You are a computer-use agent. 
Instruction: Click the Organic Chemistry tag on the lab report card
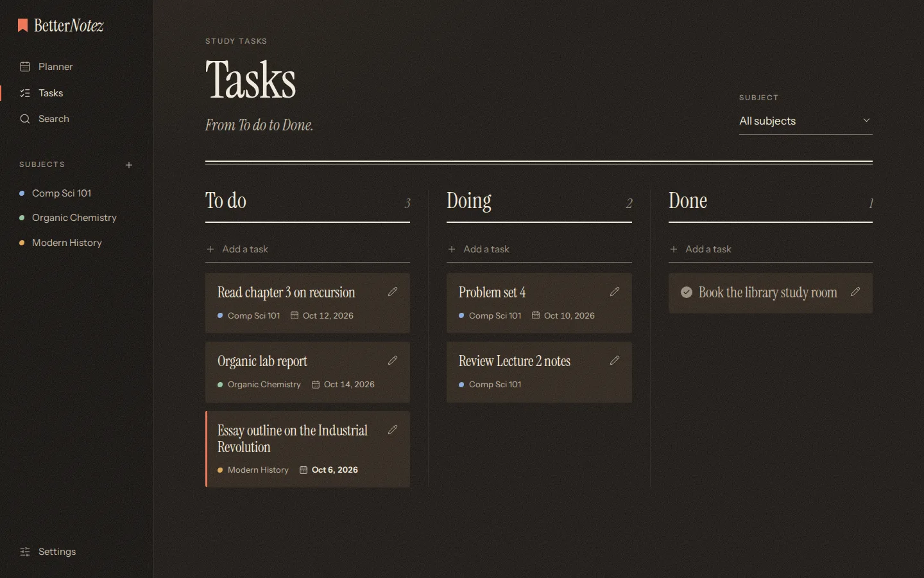(x=259, y=384)
